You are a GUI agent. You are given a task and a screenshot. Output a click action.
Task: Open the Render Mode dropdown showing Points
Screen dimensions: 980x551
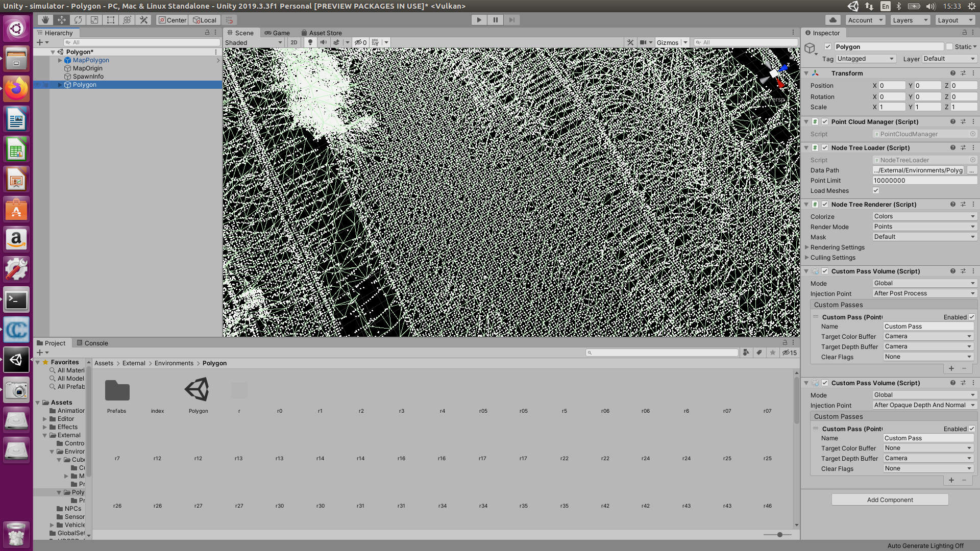pos(924,227)
